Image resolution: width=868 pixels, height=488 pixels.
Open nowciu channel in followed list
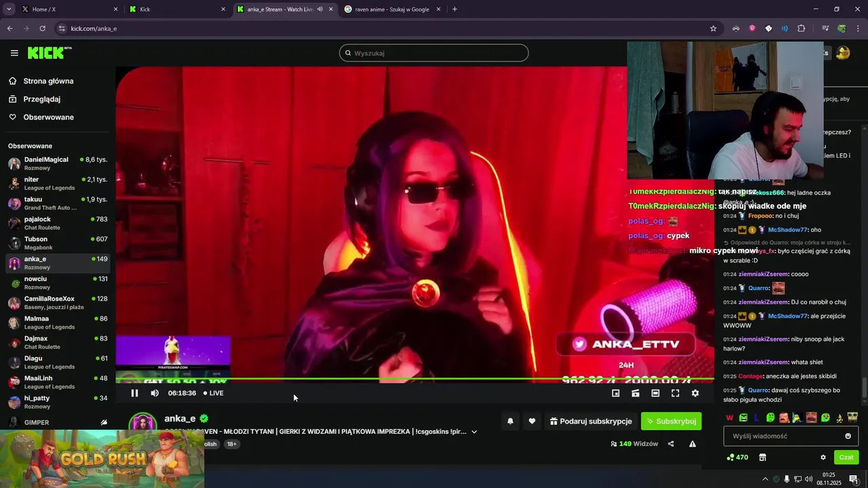58,283
